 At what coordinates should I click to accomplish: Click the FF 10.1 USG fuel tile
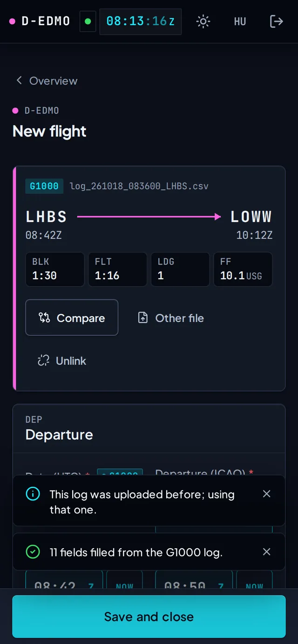(x=243, y=269)
